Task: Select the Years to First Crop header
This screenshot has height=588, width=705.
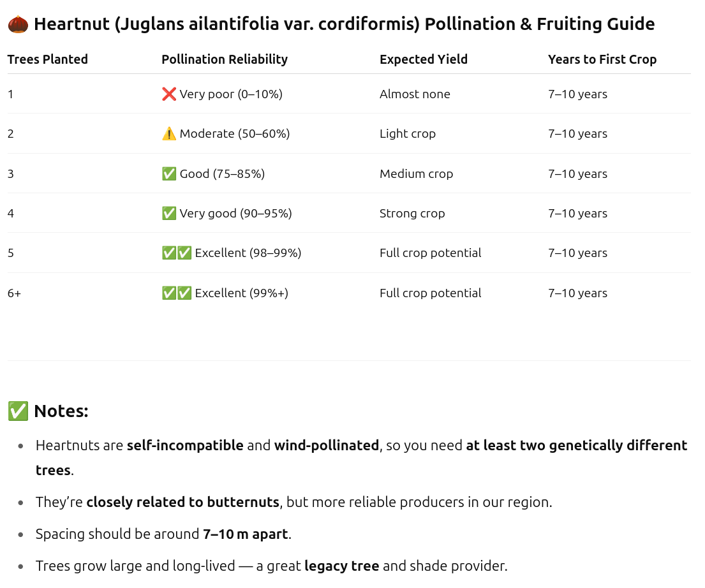Action: [x=602, y=59]
